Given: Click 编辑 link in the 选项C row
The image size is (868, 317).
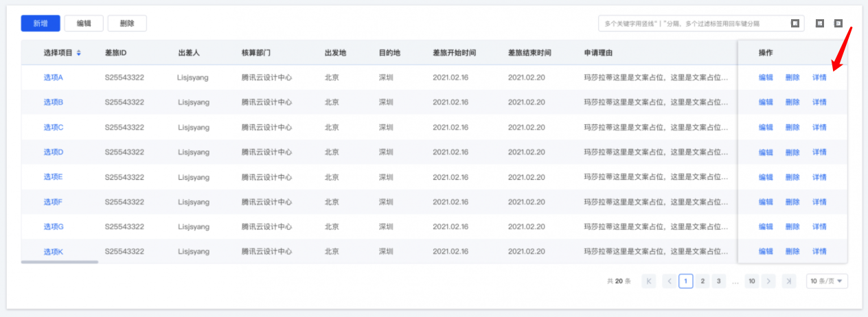Looking at the screenshot, I should pos(766,128).
